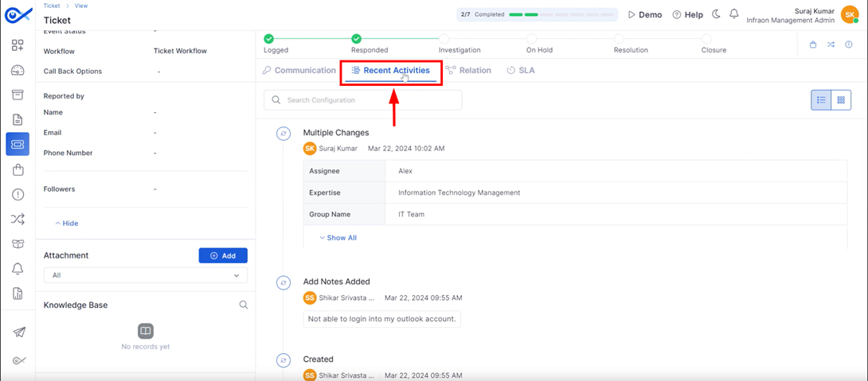The image size is (868, 381).
Task: Click the Add attachment button
Action: pos(223,255)
